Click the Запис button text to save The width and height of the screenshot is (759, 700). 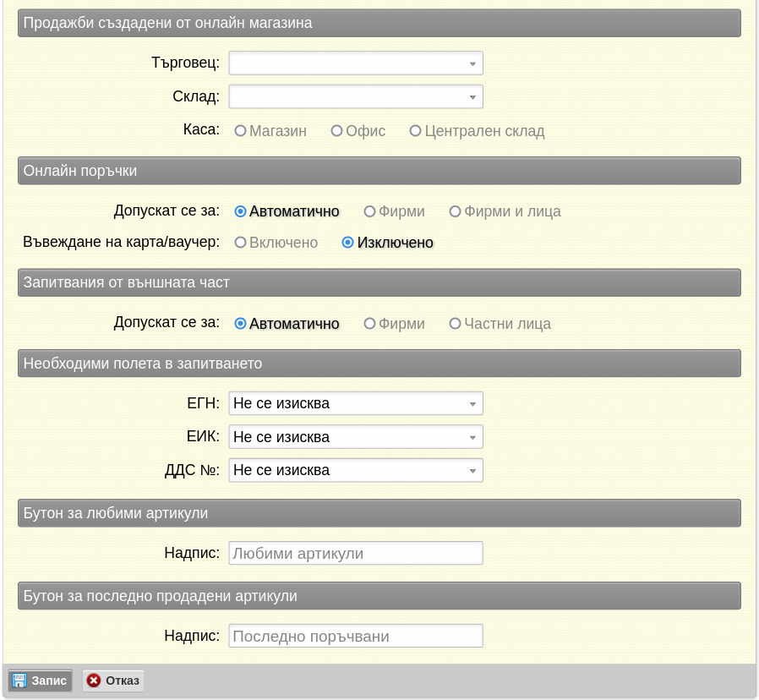point(49,681)
